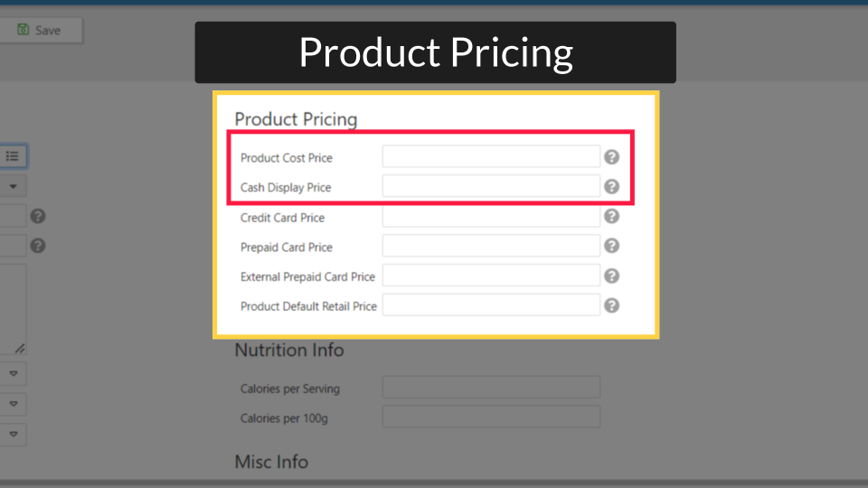Focus the Cash Display Price field
The image size is (868, 488).
(491, 186)
